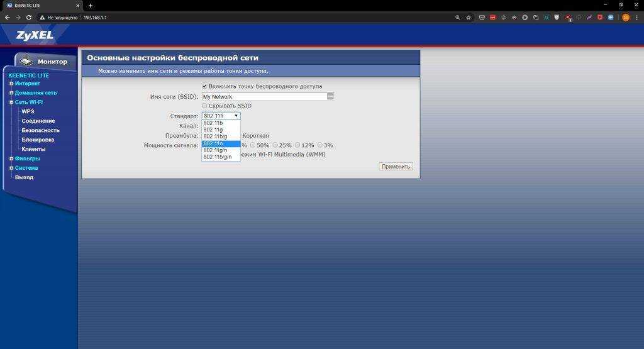This screenshot has width=644, height=349.
Task: Expand the 'Интернет' tree section
Action: pos(11,83)
